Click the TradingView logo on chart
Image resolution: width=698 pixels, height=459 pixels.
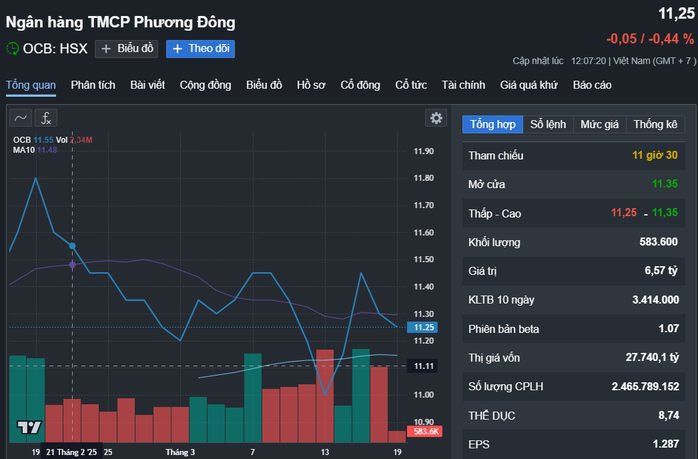click(x=29, y=427)
